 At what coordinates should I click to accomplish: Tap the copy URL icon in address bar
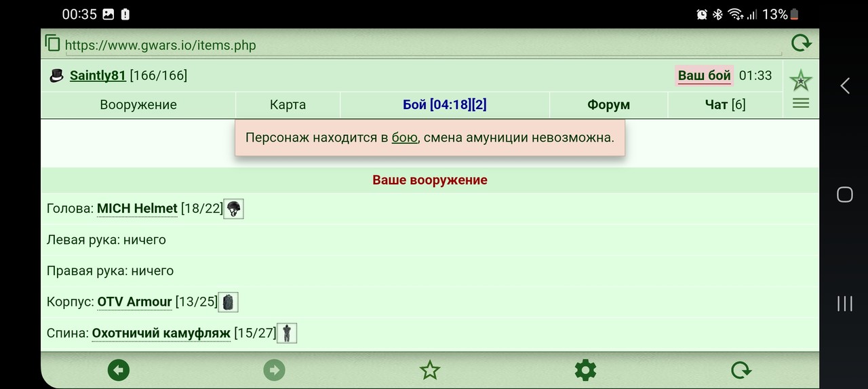click(52, 43)
